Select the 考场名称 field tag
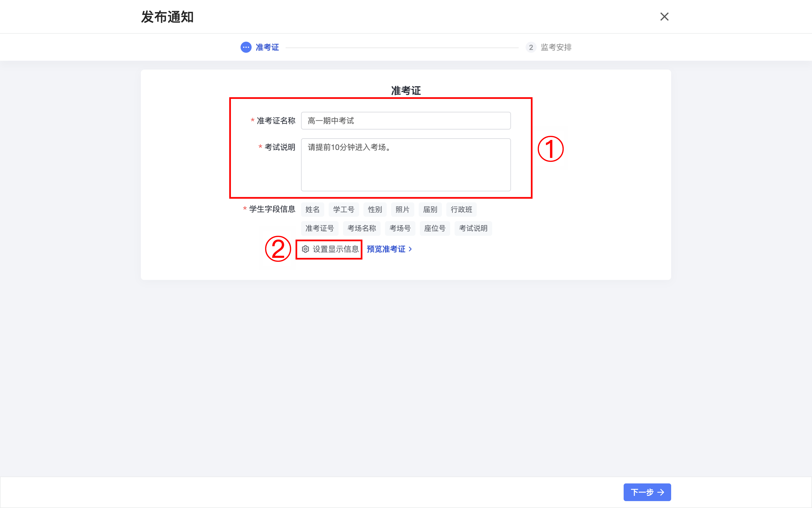 pos(362,229)
